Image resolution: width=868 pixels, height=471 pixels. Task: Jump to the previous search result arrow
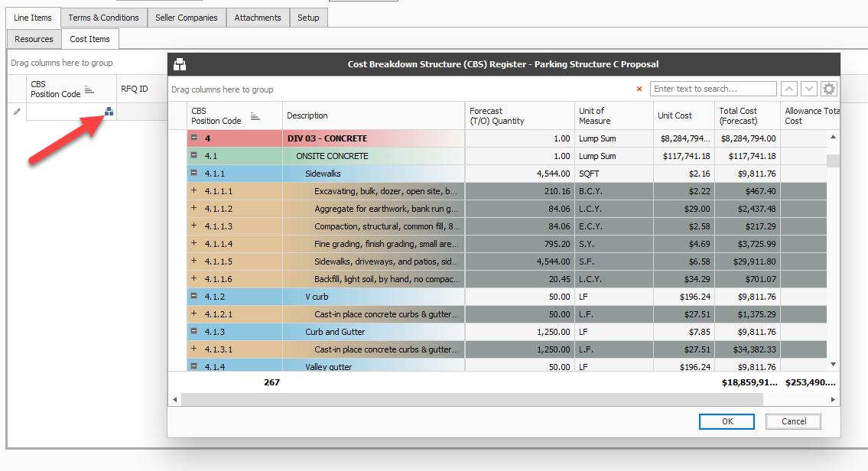(790, 89)
